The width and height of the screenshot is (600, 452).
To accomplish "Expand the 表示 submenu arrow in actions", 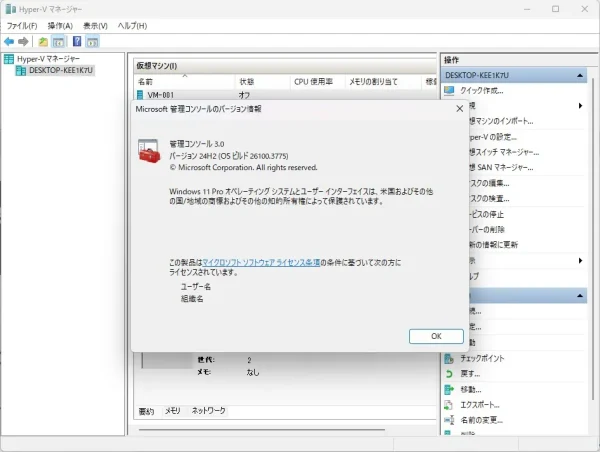I will point(580,261).
